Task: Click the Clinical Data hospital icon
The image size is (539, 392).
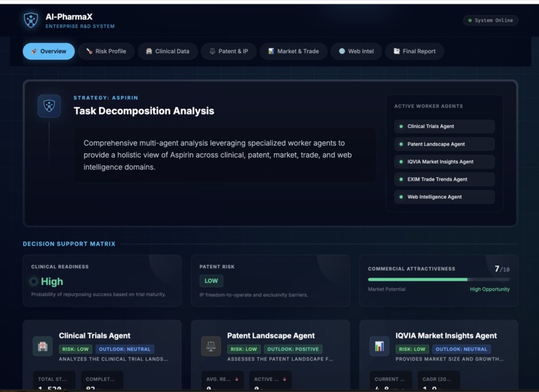Action: coord(149,51)
